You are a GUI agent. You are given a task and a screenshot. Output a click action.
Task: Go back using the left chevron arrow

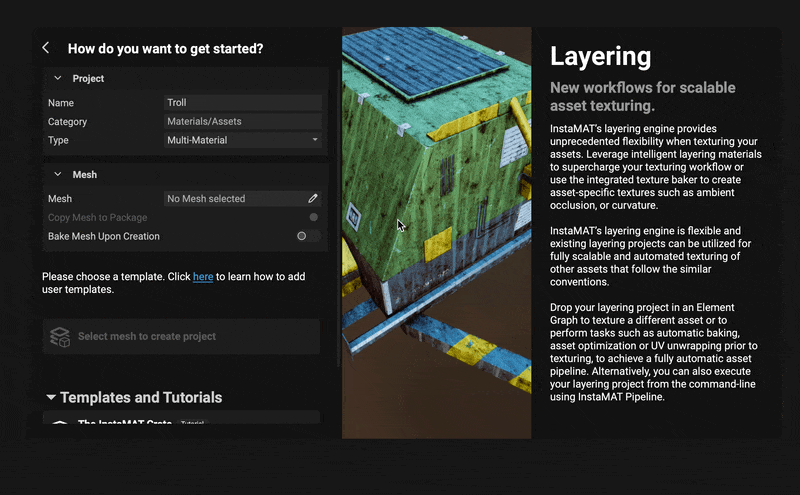click(46, 48)
